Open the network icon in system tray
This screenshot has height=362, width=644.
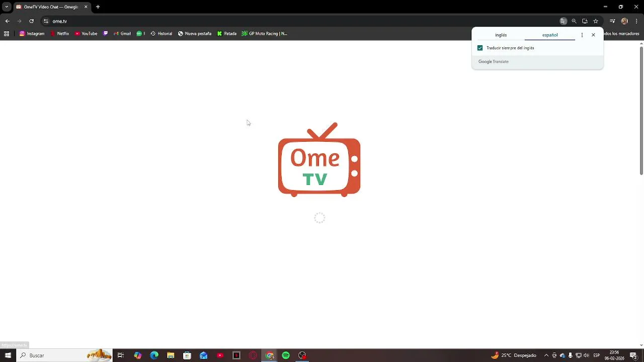pyautogui.click(x=579, y=355)
